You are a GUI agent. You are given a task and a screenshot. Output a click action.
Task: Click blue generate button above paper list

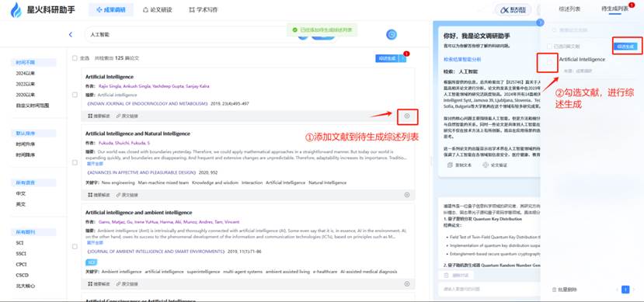[x=388, y=58]
